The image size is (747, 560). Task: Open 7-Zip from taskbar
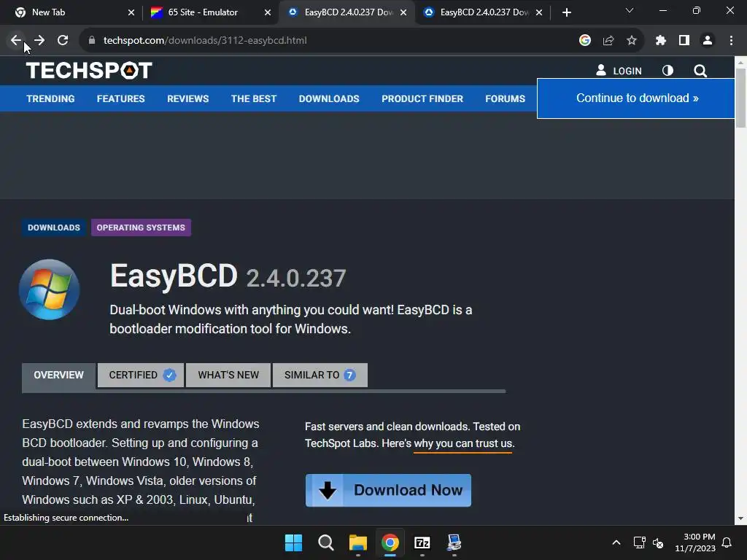pyautogui.click(x=422, y=542)
